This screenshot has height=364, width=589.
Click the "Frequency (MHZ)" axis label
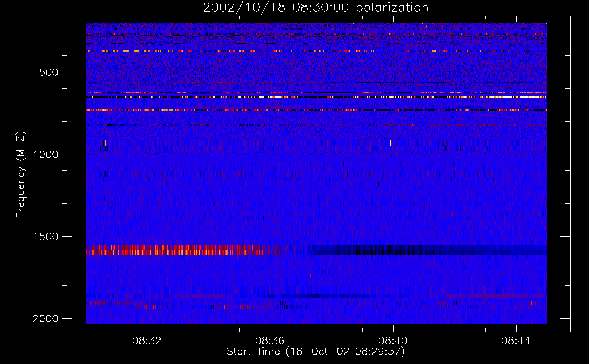(21, 175)
